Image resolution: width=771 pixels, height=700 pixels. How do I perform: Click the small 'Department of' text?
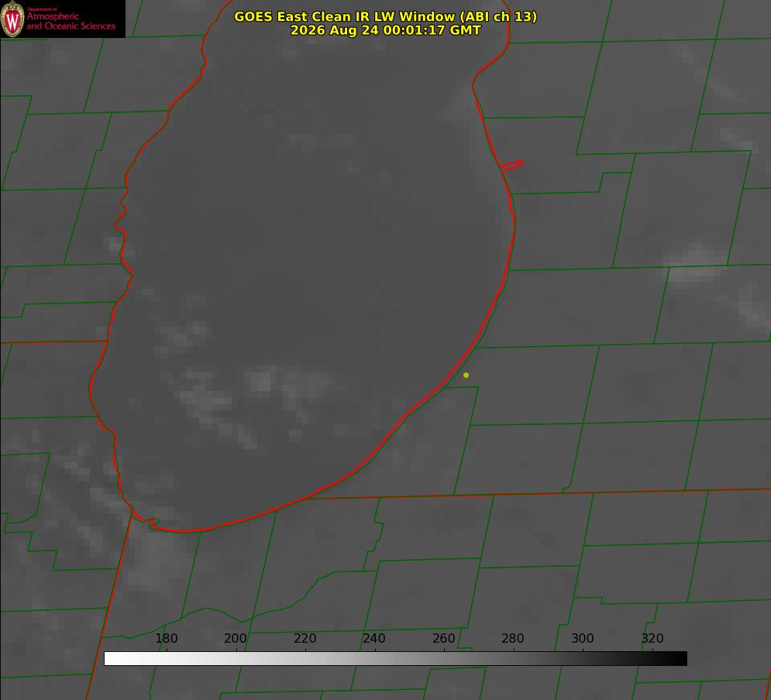pos(42,9)
